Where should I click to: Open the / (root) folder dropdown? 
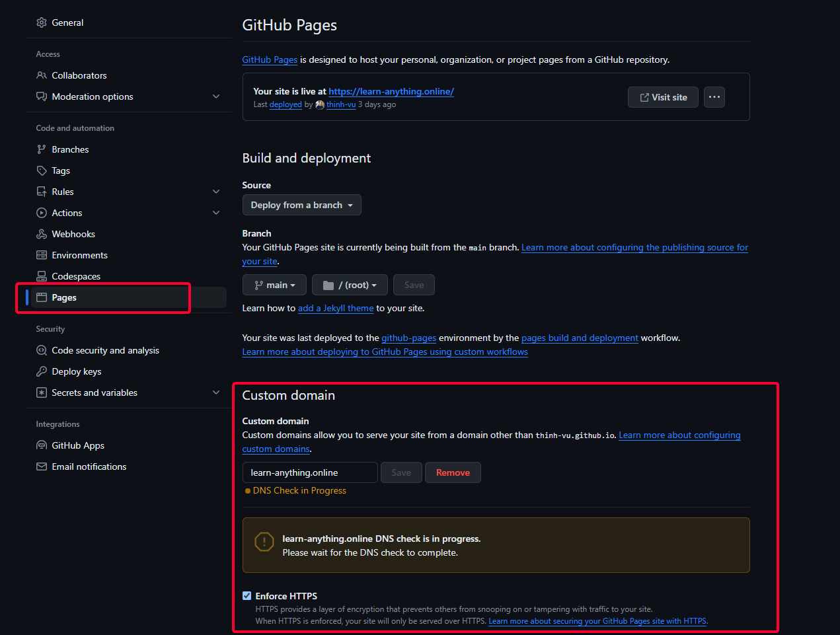pyautogui.click(x=350, y=285)
